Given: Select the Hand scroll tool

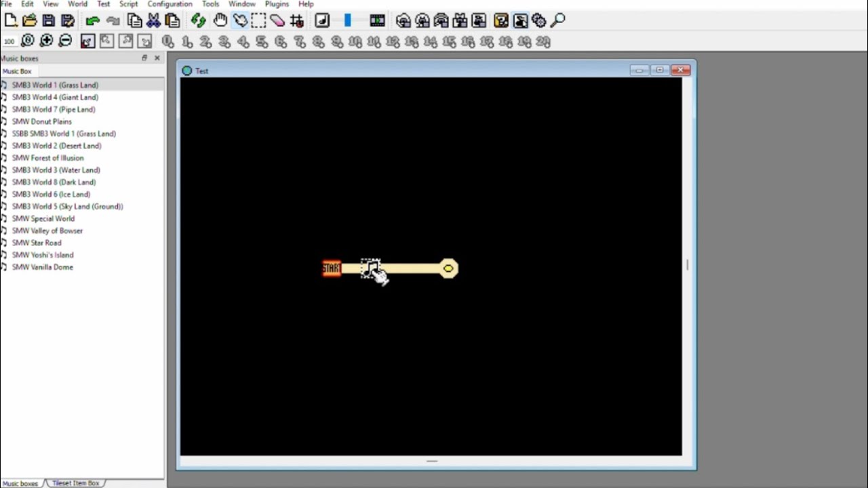Looking at the screenshot, I should [220, 20].
